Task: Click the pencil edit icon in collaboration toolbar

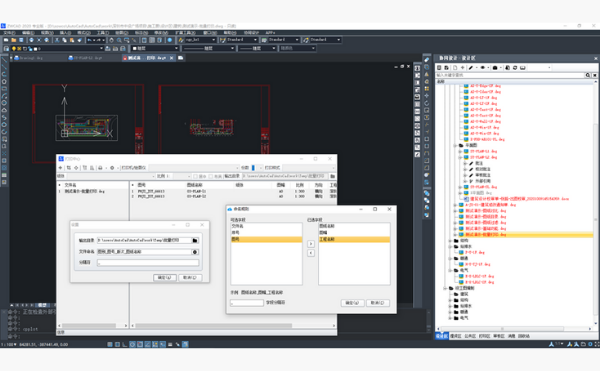Action: click(471, 68)
